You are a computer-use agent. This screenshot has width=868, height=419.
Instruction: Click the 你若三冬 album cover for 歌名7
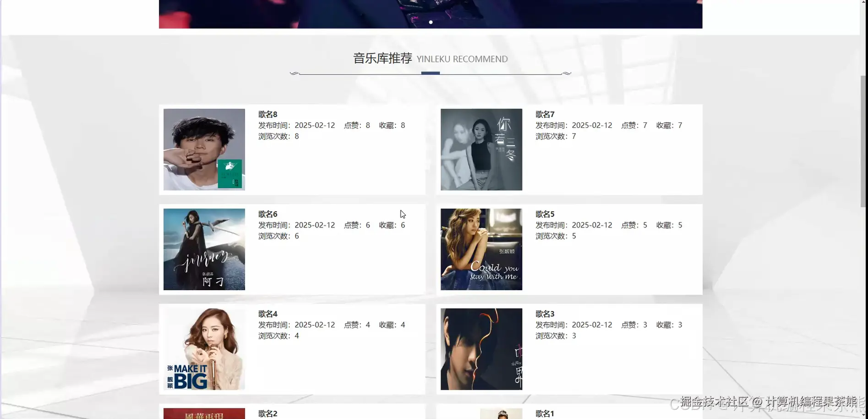point(481,149)
